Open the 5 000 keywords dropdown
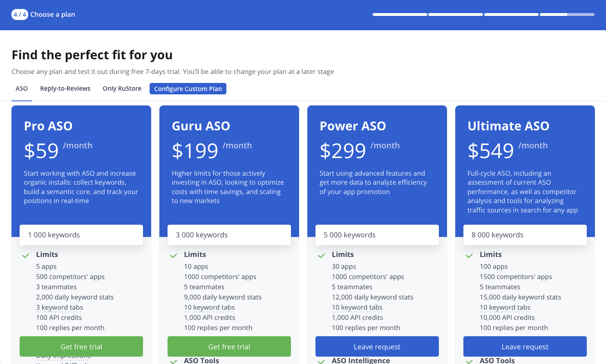This screenshot has width=606, height=364. [x=377, y=235]
